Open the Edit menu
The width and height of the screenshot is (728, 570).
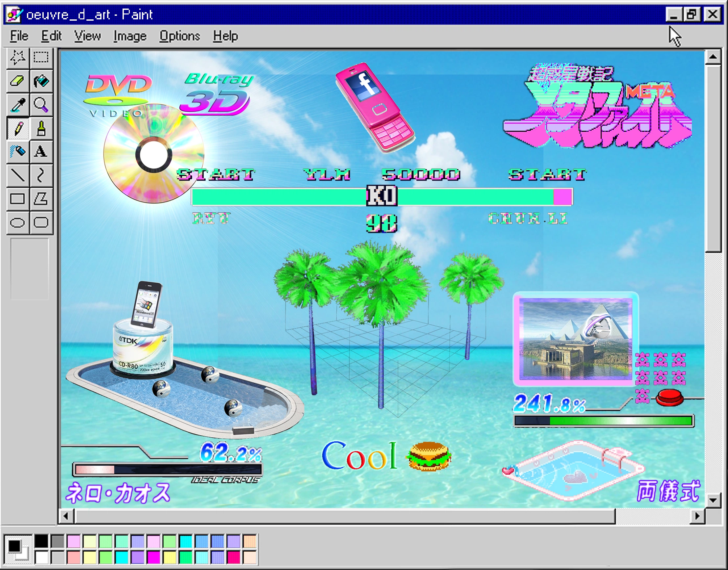coord(52,36)
